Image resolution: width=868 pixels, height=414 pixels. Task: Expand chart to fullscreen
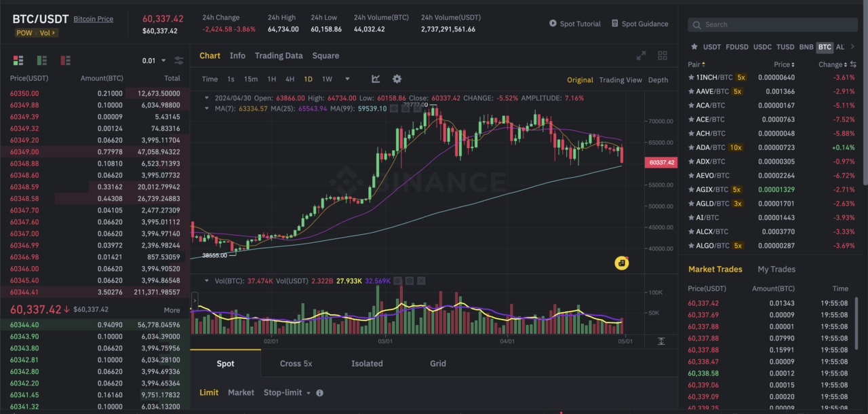coord(641,56)
